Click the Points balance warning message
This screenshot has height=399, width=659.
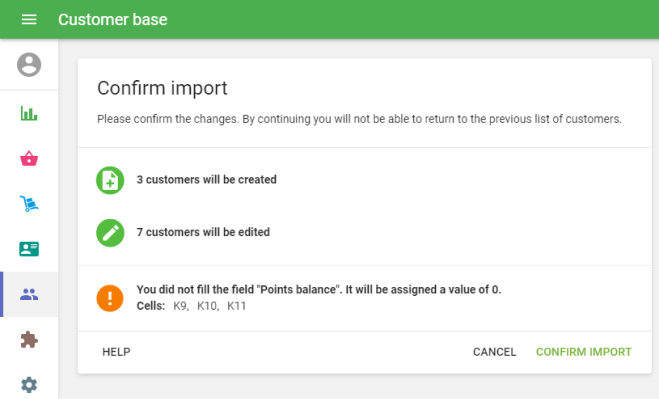(x=319, y=290)
